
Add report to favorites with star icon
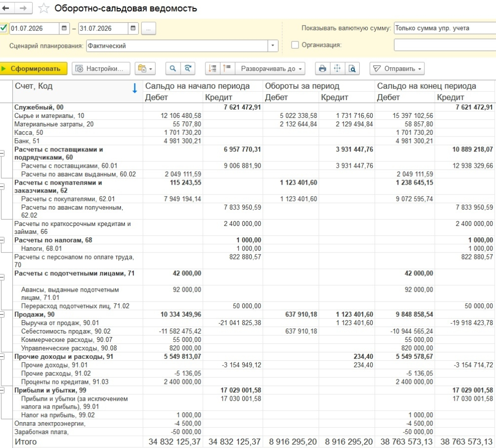(x=44, y=8)
